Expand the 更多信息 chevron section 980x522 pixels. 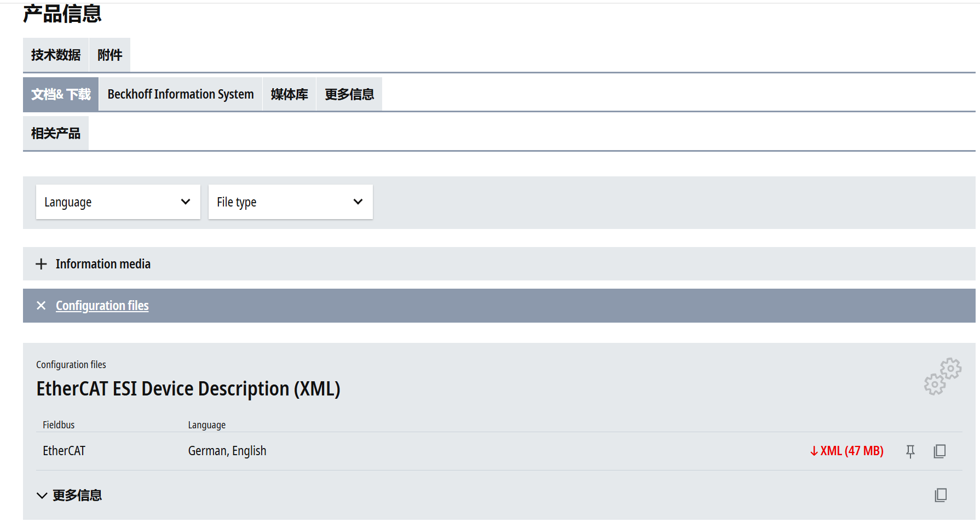[42, 496]
